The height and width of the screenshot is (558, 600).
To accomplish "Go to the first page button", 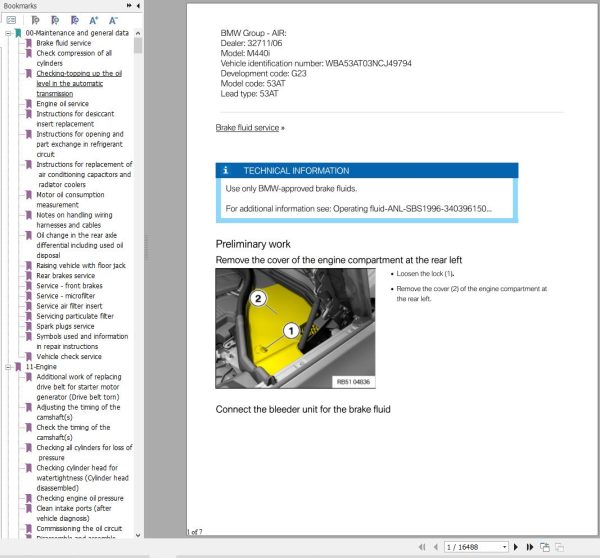I will pyautogui.click(x=422, y=547).
